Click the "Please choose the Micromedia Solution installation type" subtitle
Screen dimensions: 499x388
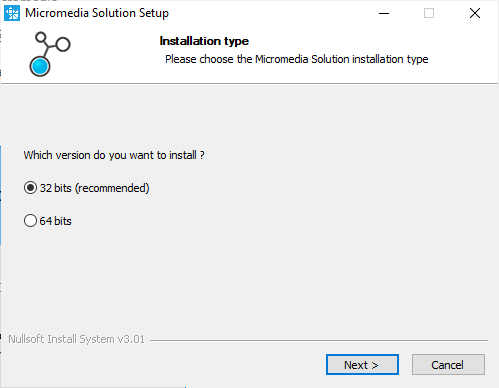coord(297,59)
